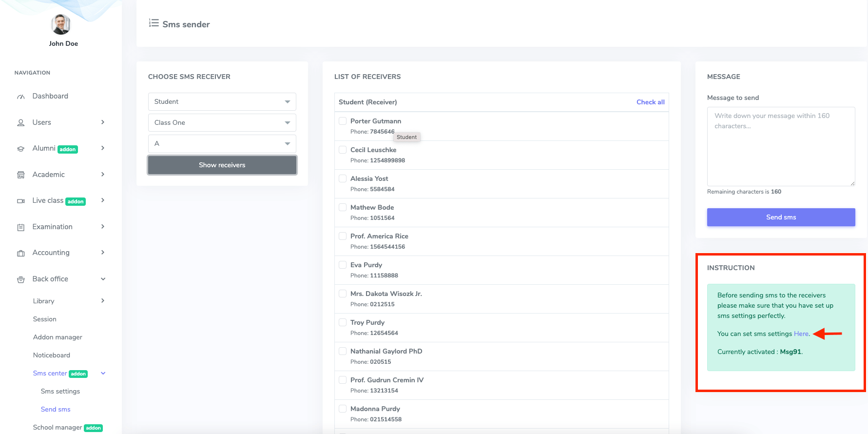The height and width of the screenshot is (434, 868).
Task: Click the Live class camera icon
Action: pyautogui.click(x=21, y=201)
